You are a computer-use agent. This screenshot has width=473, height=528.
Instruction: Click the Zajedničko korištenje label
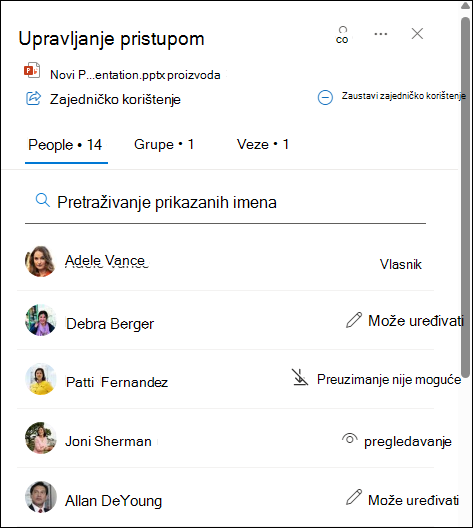pyautogui.click(x=115, y=100)
